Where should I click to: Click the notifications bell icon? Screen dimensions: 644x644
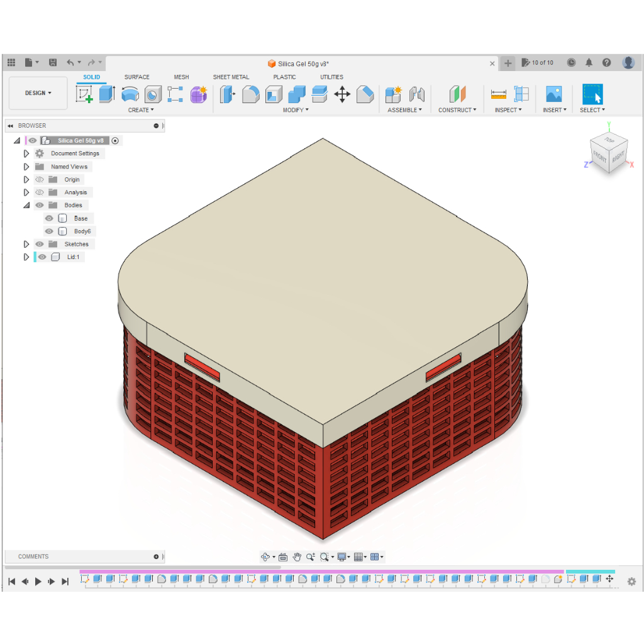589,63
